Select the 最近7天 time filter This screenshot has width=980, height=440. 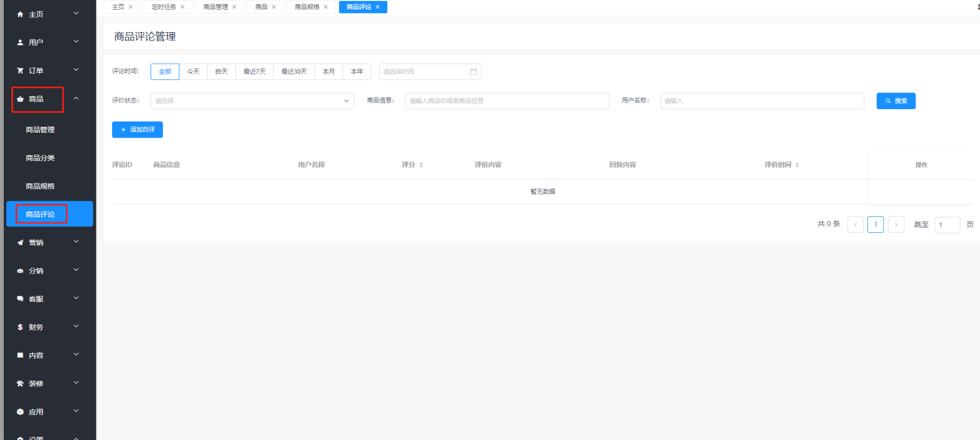[254, 72]
